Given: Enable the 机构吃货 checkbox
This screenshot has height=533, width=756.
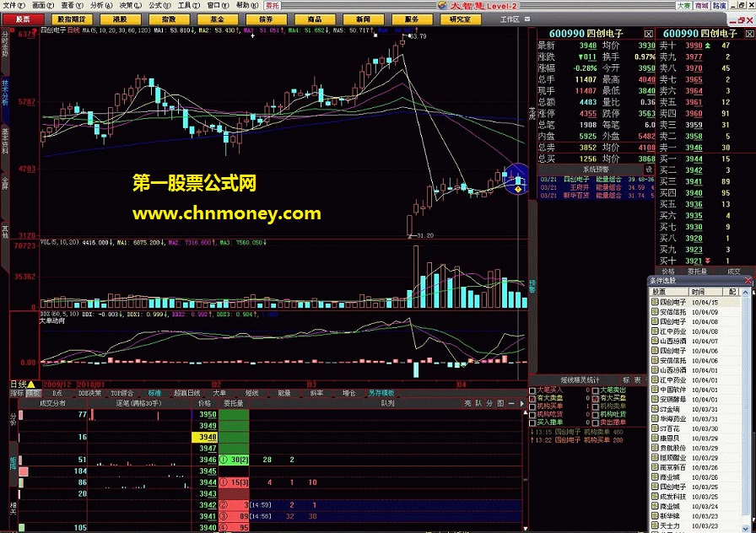Looking at the screenshot, I should [x=532, y=415].
